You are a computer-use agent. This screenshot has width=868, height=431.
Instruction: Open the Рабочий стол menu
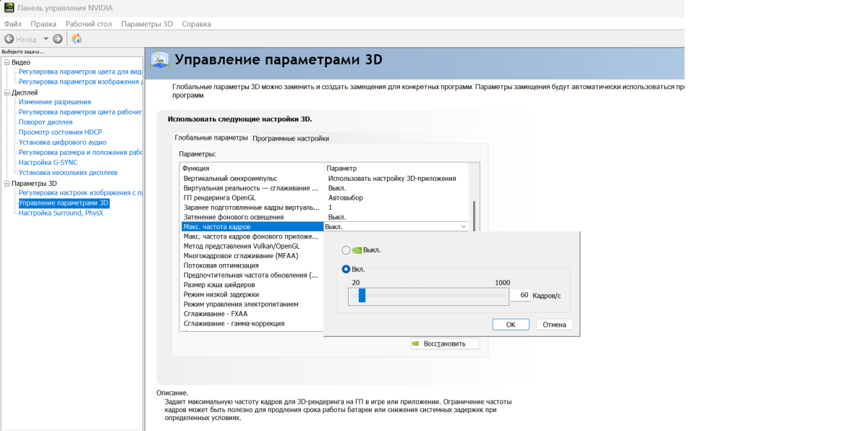click(x=88, y=24)
